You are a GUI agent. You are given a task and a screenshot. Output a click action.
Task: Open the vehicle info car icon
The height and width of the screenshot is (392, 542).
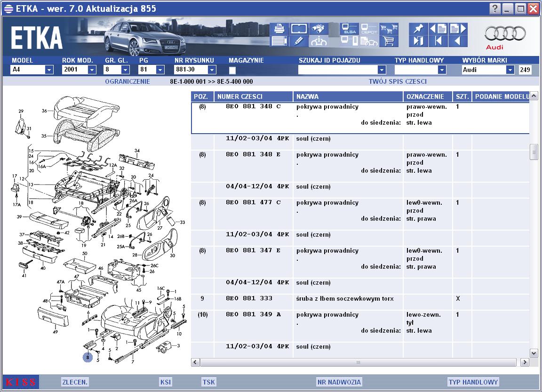click(x=319, y=41)
